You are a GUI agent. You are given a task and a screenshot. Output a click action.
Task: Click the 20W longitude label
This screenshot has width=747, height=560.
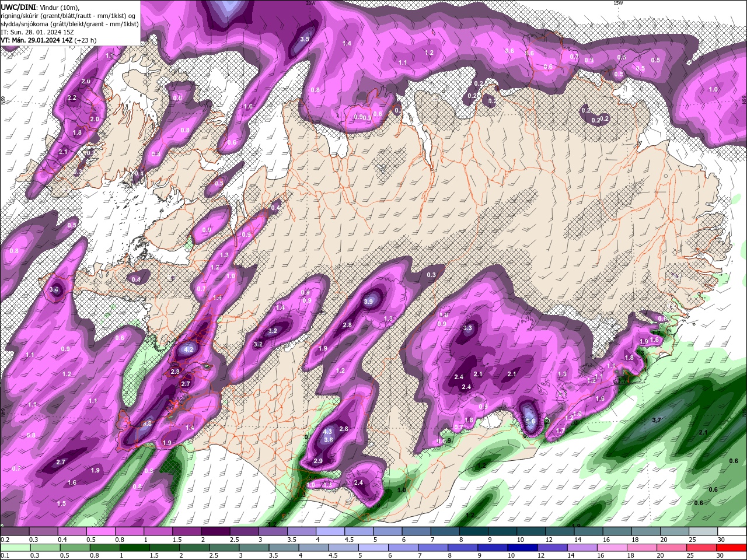point(310,3)
